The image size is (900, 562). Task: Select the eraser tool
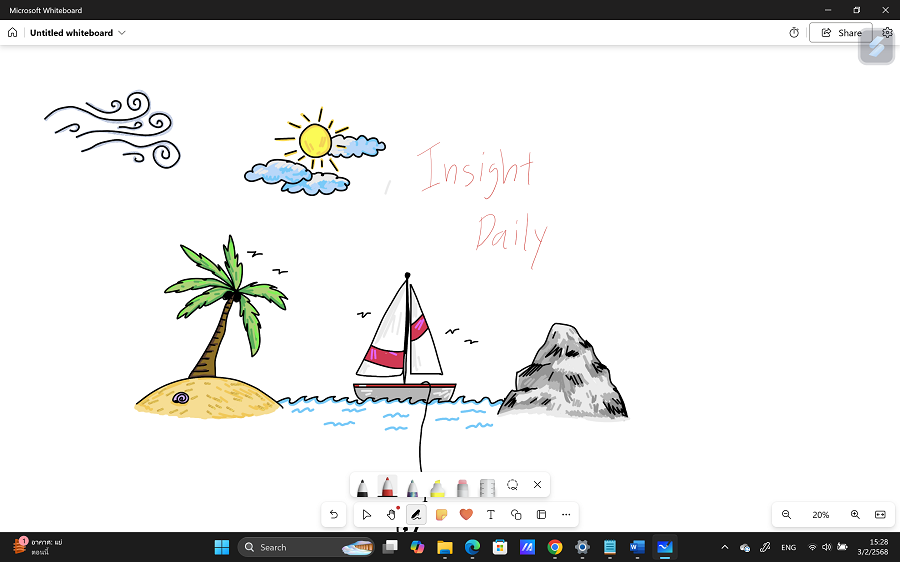(x=462, y=487)
